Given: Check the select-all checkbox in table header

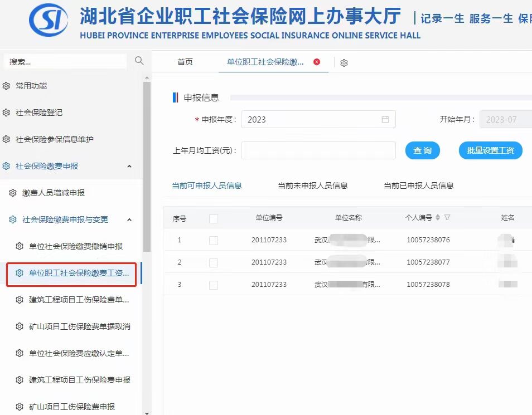Looking at the screenshot, I should (x=214, y=217).
